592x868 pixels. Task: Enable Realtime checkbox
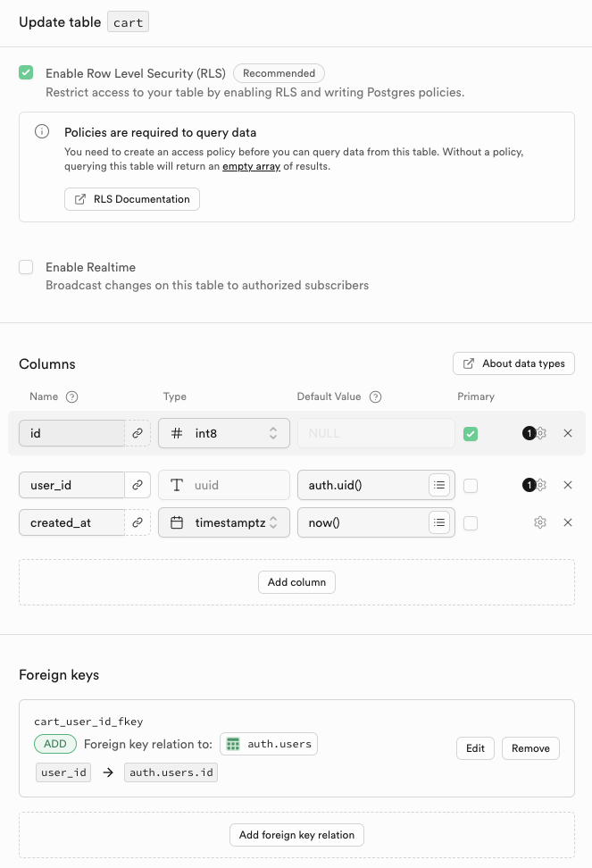click(26, 267)
